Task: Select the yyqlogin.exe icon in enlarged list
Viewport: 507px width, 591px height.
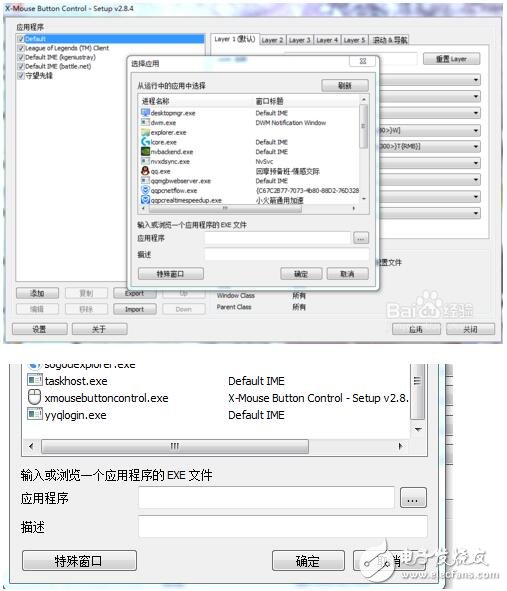Action: coord(35,414)
